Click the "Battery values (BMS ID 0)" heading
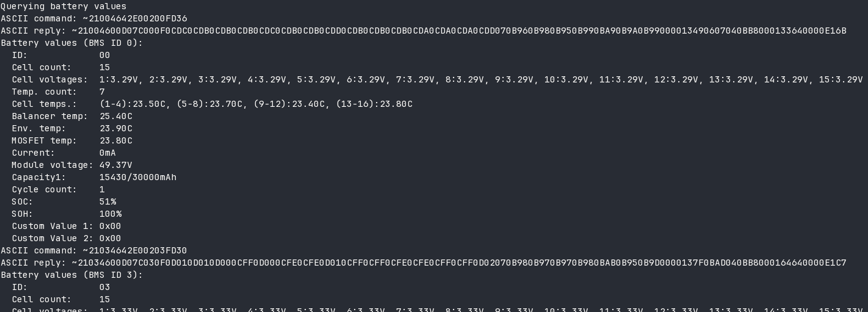The height and width of the screenshot is (312, 868). coord(71,43)
